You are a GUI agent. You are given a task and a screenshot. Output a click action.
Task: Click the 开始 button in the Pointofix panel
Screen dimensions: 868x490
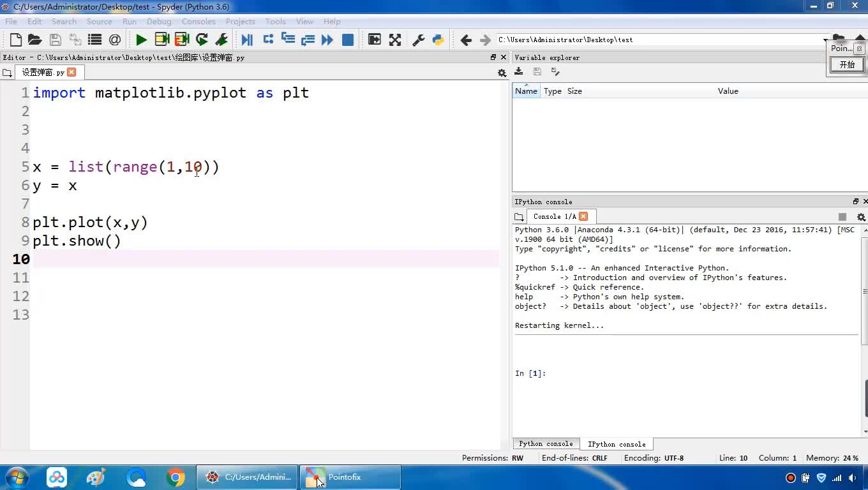point(847,64)
